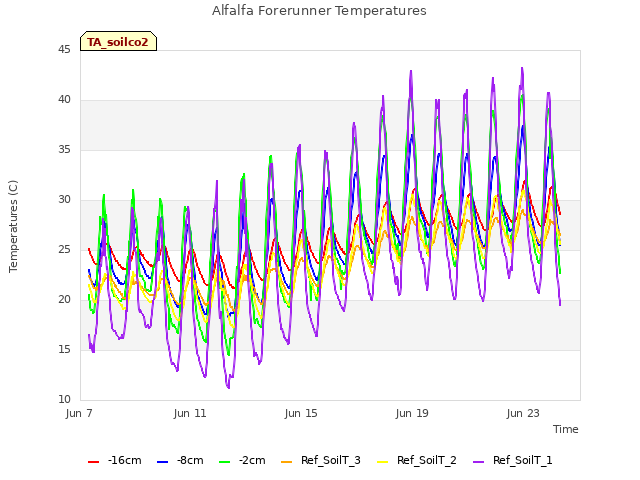Click the 35 y-axis tick label
The width and height of the screenshot is (640, 480).
64,150
